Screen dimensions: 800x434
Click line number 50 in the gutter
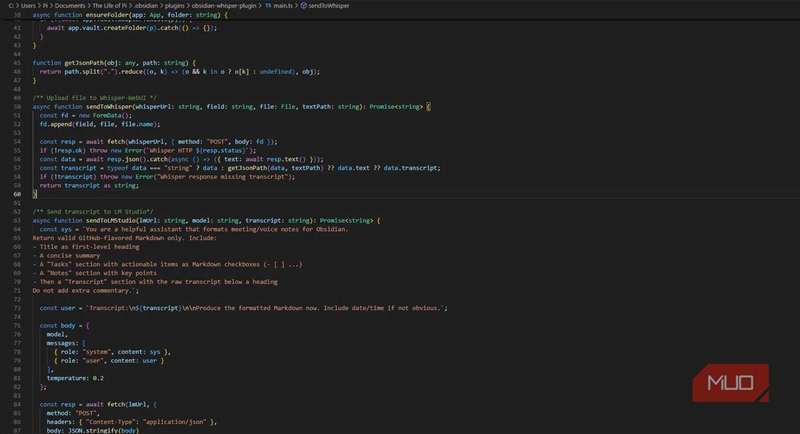click(19, 106)
